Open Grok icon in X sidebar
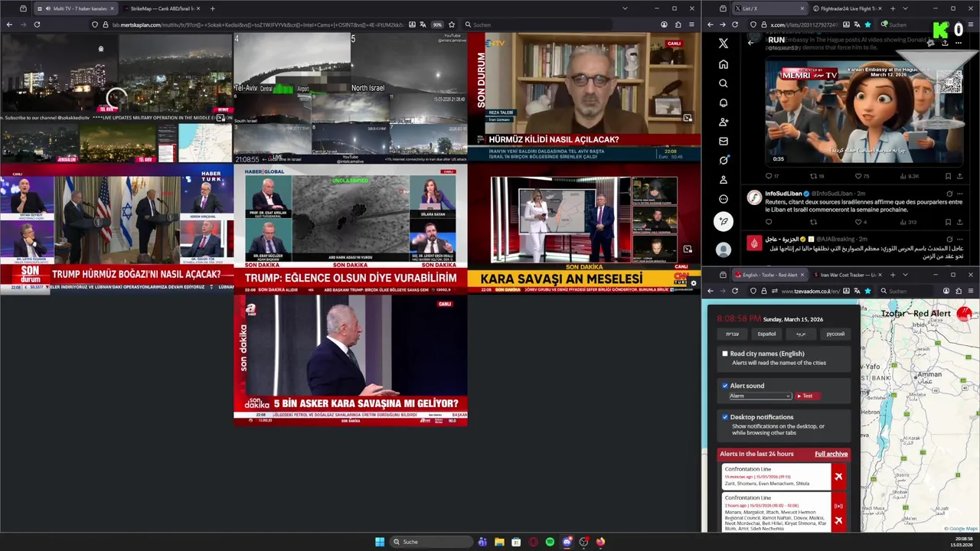 tap(724, 160)
